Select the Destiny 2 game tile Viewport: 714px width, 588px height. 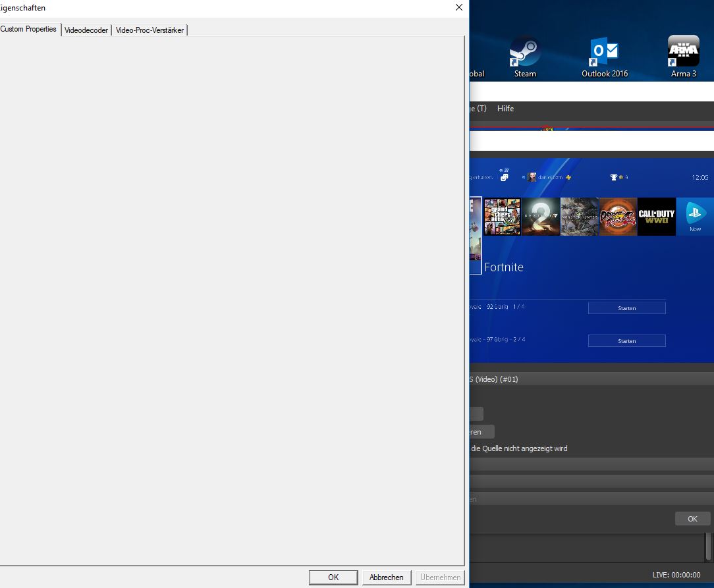point(541,217)
